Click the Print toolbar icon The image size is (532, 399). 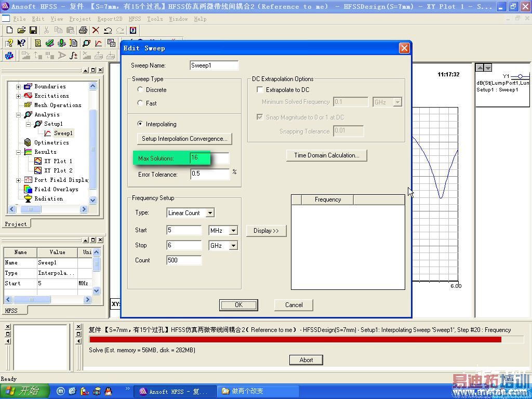[83, 30]
